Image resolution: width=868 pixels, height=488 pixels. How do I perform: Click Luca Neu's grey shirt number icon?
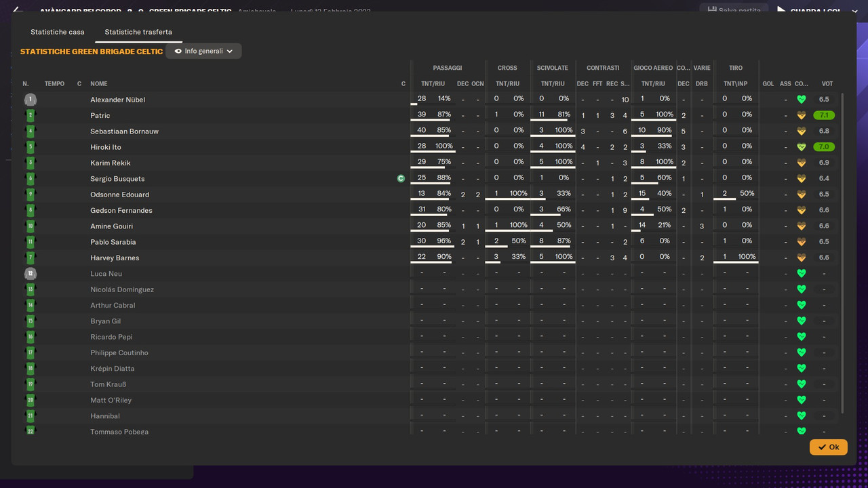point(30,274)
